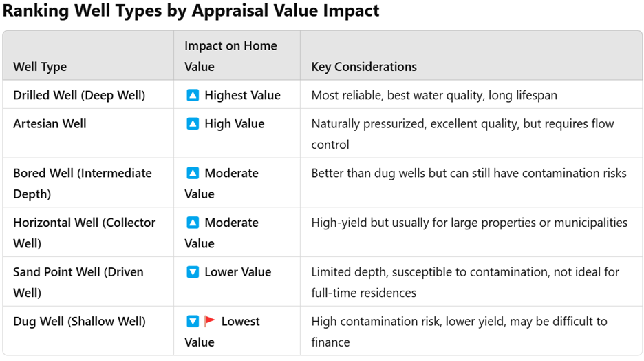Select the Dug Well (Shallow Well) label

pos(79,322)
